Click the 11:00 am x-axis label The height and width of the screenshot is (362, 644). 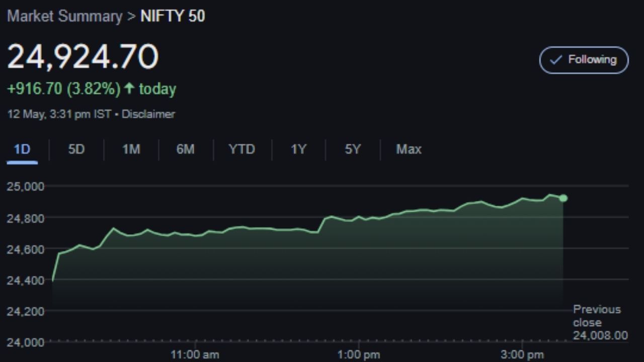point(195,354)
